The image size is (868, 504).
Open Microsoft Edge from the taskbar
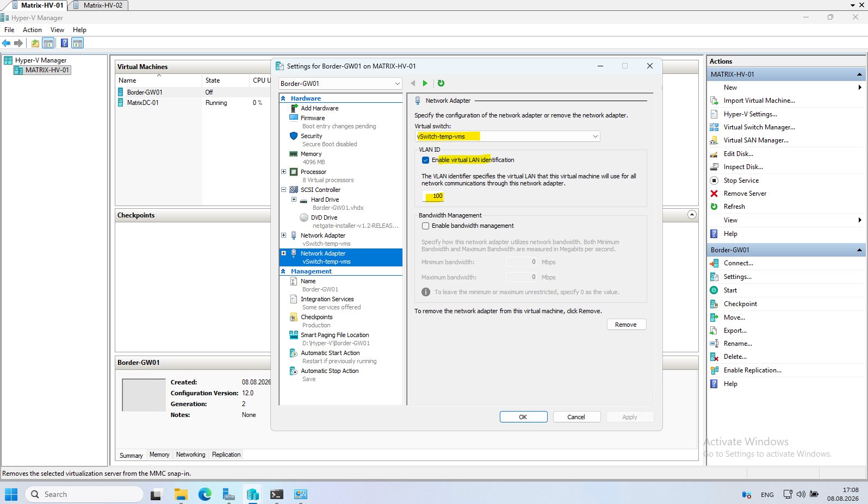click(x=205, y=494)
